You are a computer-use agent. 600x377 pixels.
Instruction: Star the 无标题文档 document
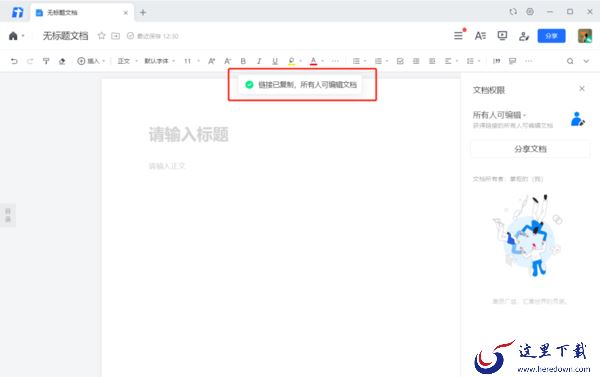click(x=101, y=36)
